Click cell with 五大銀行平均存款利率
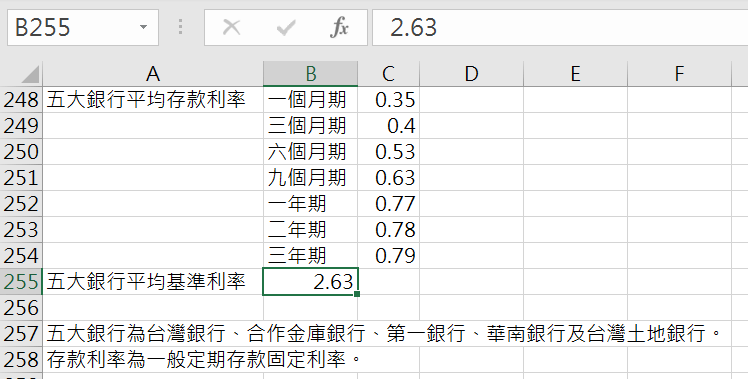This screenshot has width=748, height=379. click(x=153, y=100)
